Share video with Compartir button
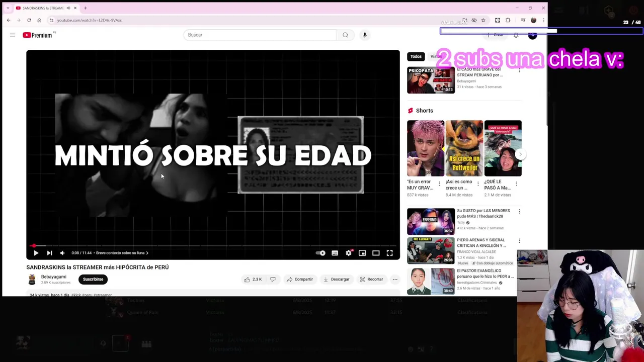 [x=299, y=279]
